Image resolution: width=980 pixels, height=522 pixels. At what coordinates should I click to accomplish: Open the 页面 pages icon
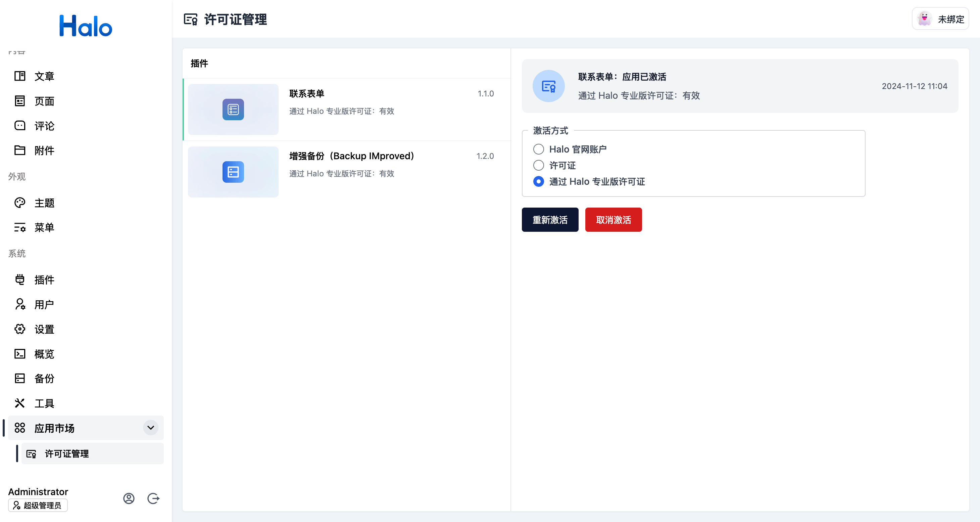tap(20, 101)
